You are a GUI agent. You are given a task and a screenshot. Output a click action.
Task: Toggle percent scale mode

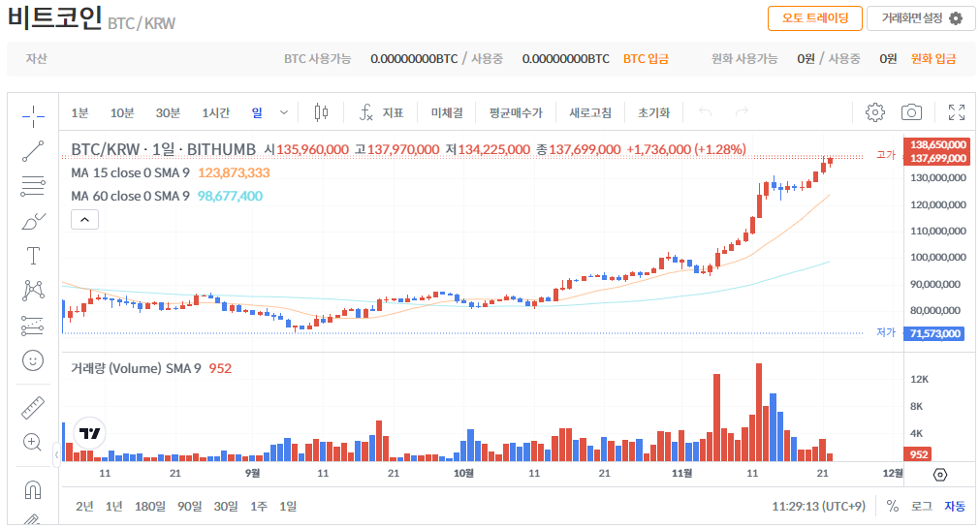coord(893,506)
